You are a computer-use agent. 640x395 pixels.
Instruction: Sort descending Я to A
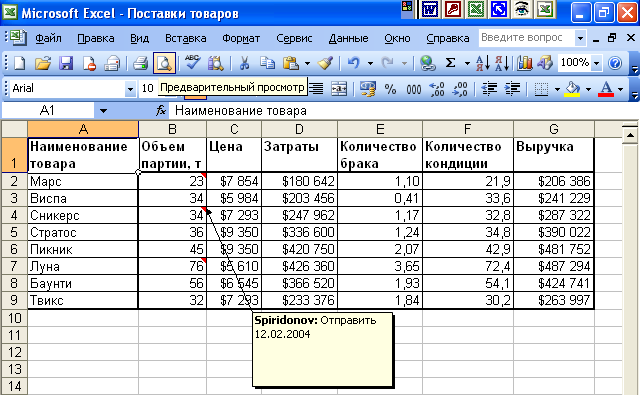[x=502, y=63]
